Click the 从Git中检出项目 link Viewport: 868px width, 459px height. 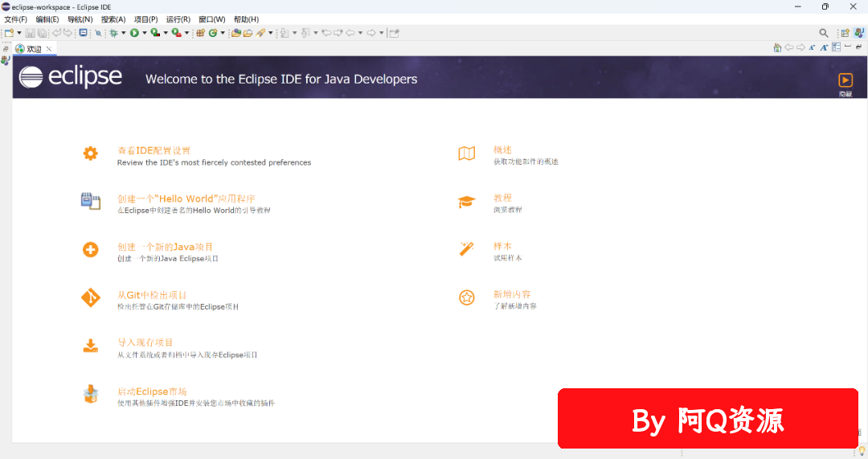pyautogui.click(x=152, y=295)
